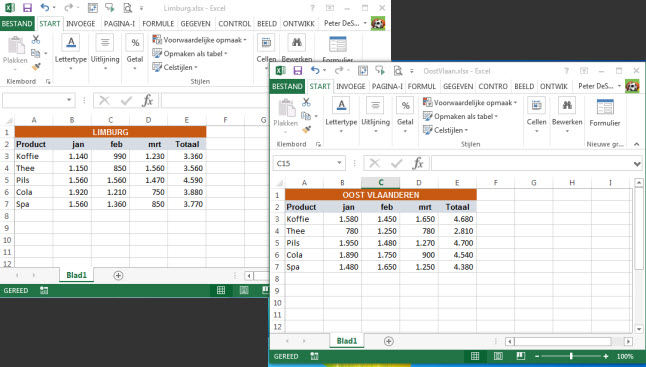Undo in the OostVlaan window toolbar
The width and height of the screenshot is (646, 367).
coord(315,70)
